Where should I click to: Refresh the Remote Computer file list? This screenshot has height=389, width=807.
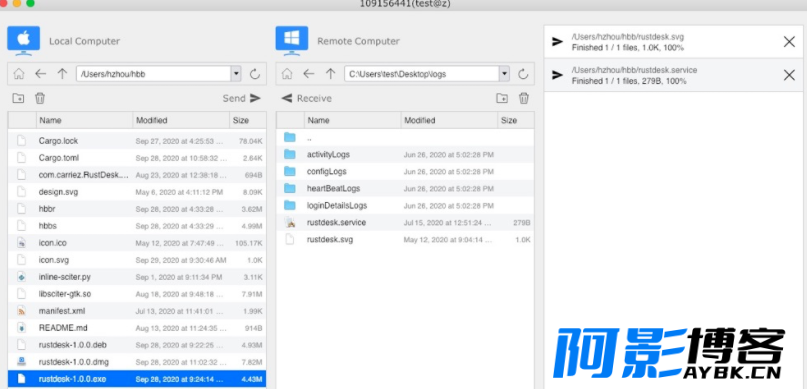point(523,74)
